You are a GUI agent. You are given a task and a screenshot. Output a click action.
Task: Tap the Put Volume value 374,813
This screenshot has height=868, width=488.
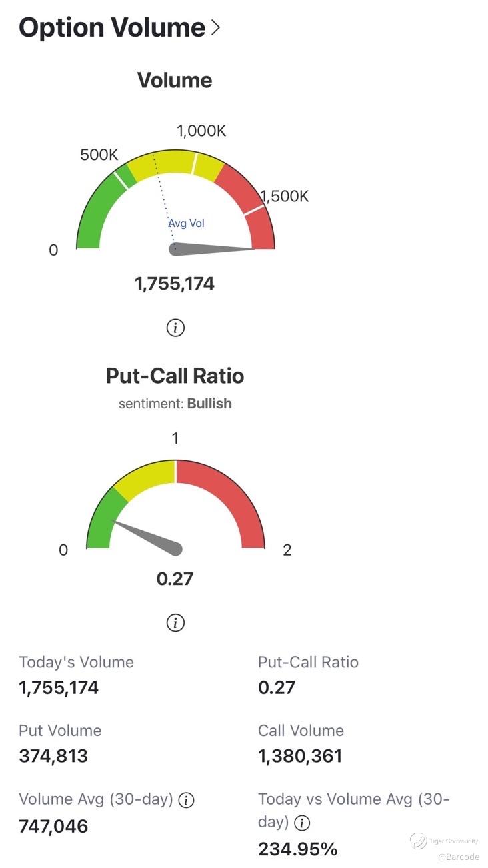coord(53,756)
